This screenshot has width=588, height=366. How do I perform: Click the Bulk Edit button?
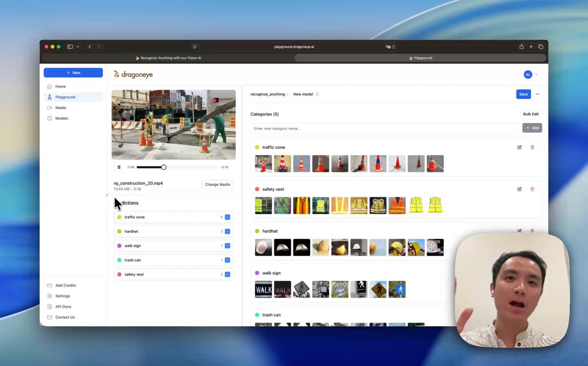click(x=531, y=114)
